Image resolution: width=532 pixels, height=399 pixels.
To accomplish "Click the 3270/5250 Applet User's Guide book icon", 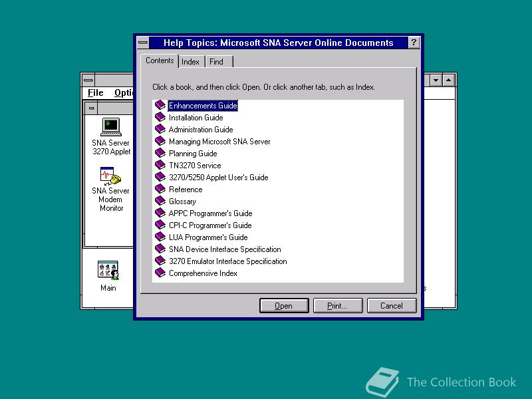I will click(x=160, y=177).
